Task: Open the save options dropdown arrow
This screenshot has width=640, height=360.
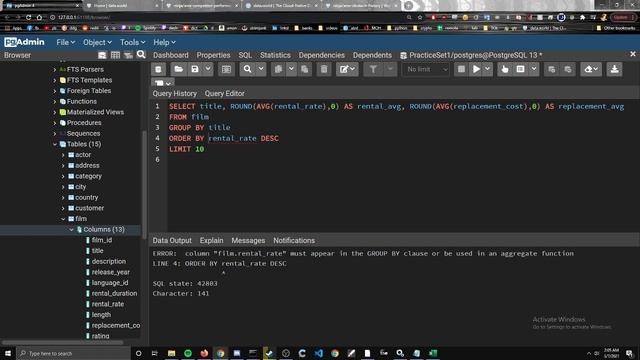Action: (x=208, y=69)
